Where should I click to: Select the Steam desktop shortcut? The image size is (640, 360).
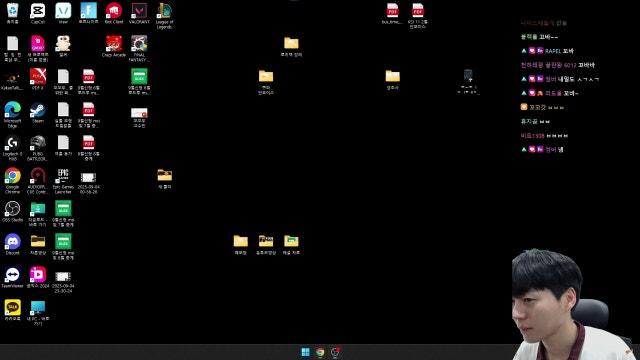pos(38,112)
